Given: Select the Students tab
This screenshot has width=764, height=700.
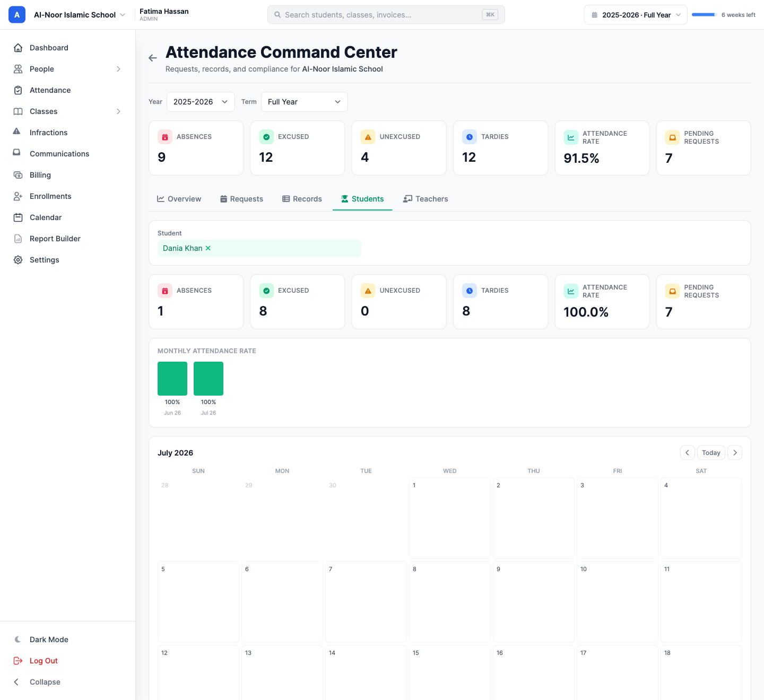Looking at the screenshot, I should click(362, 199).
